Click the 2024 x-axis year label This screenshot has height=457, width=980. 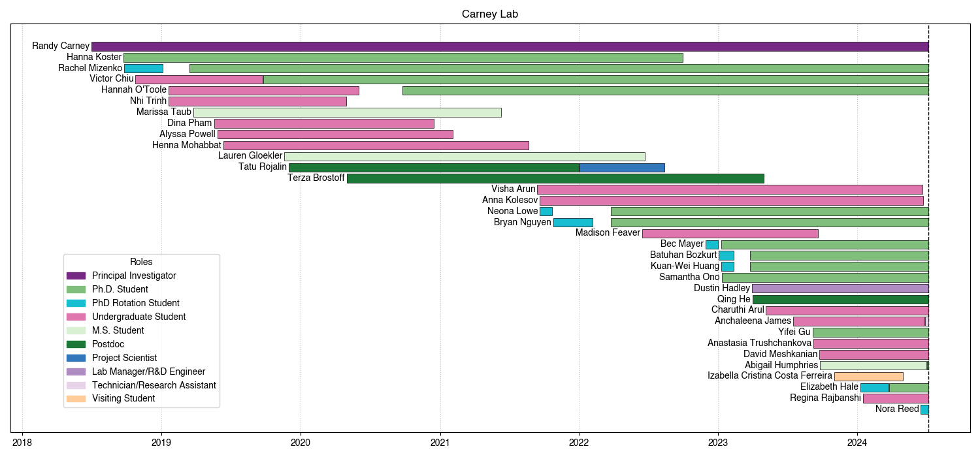click(857, 443)
